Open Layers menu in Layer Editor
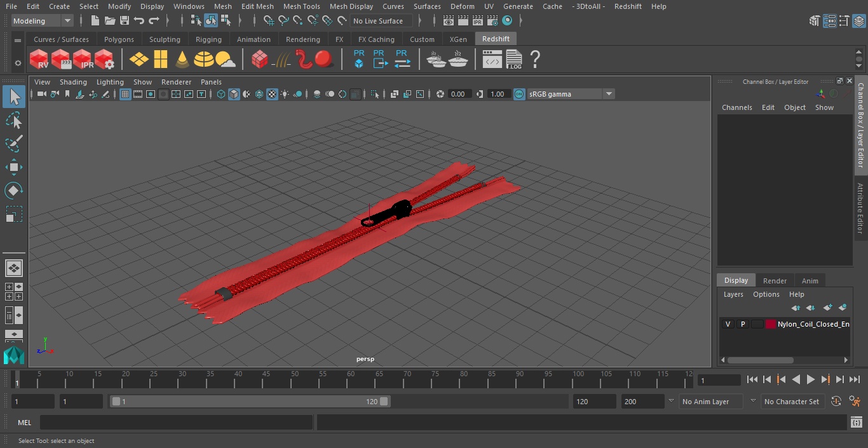This screenshot has width=868, height=448. pyautogui.click(x=733, y=294)
